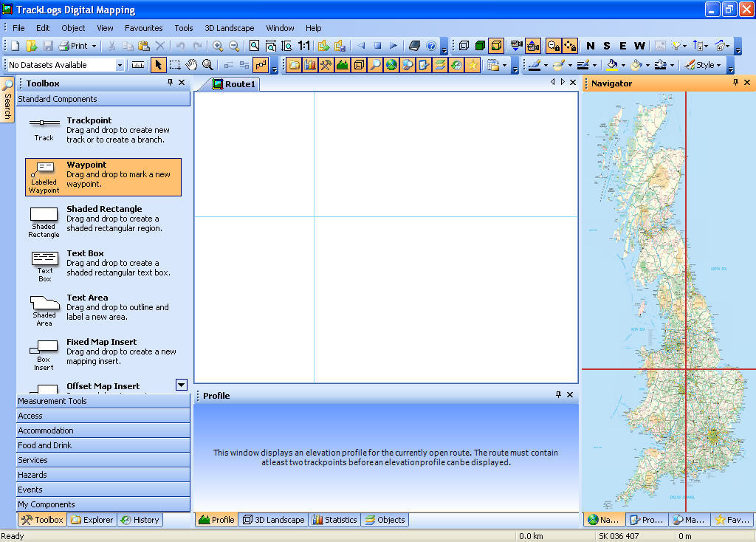Viewport: 756px width, 542px height.
Task: Select the Text Box component
Action: tap(103, 266)
